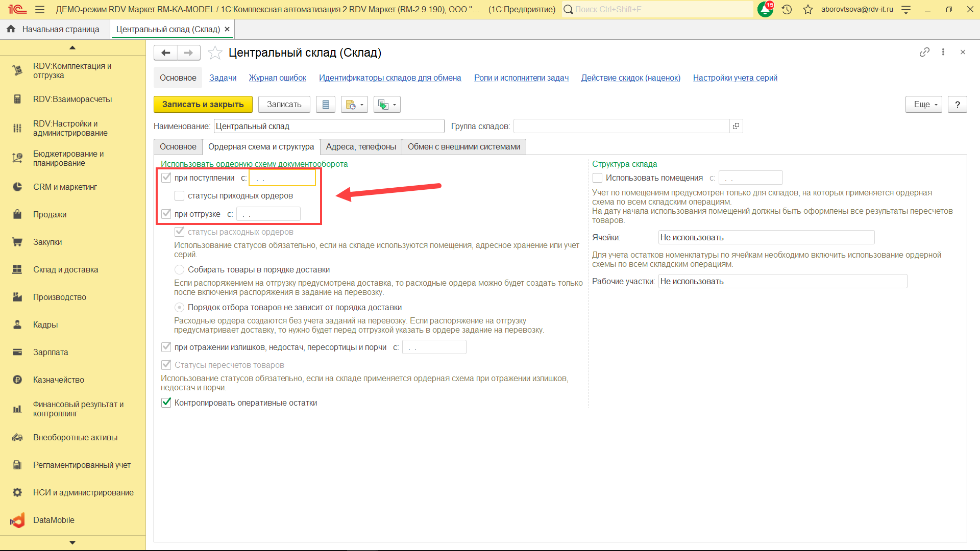
Task: Open the history clock icon
Action: [x=787, y=9]
